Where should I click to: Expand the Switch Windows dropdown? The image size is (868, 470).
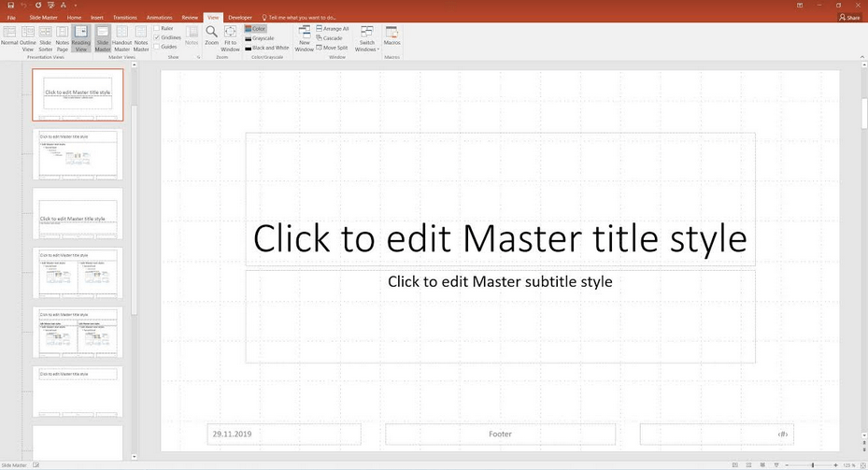coord(366,38)
